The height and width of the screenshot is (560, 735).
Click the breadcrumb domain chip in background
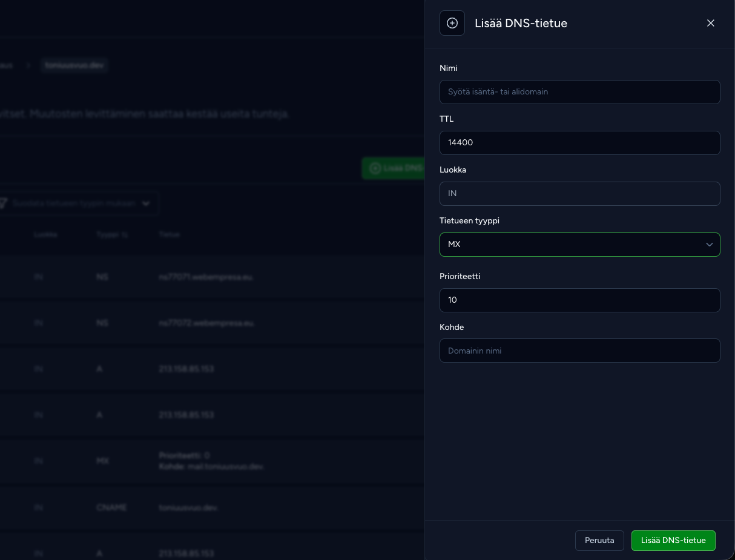pyautogui.click(x=74, y=65)
